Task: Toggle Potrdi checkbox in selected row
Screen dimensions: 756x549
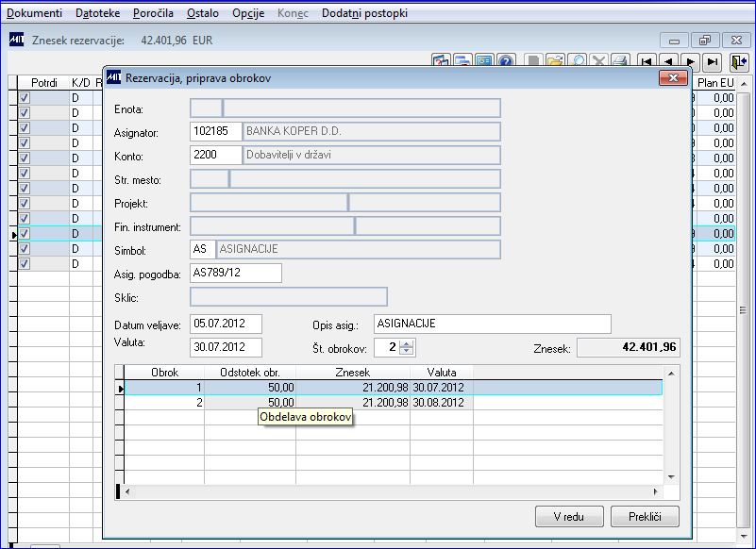Action: [25, 233]
